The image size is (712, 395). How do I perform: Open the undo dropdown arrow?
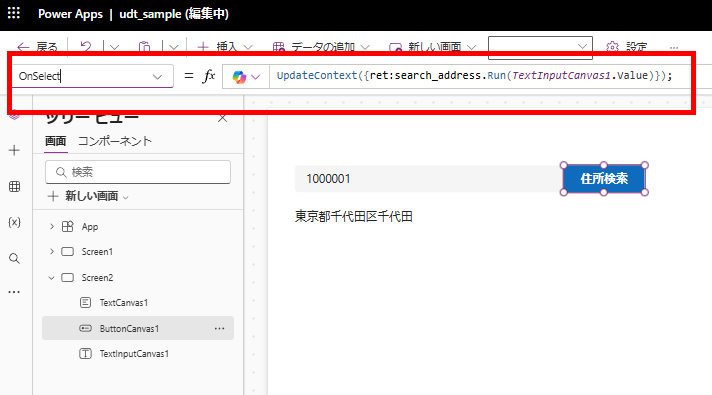point(114,47)
